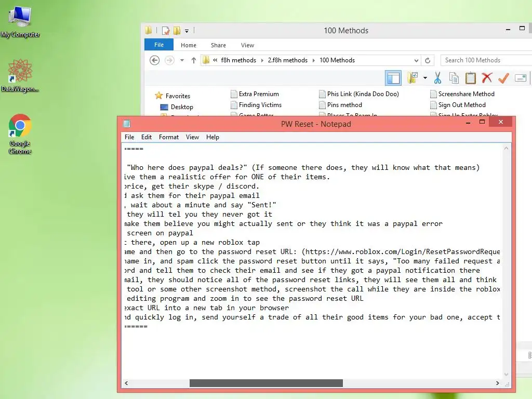Expand address bar history dropdown

point(416,60)
